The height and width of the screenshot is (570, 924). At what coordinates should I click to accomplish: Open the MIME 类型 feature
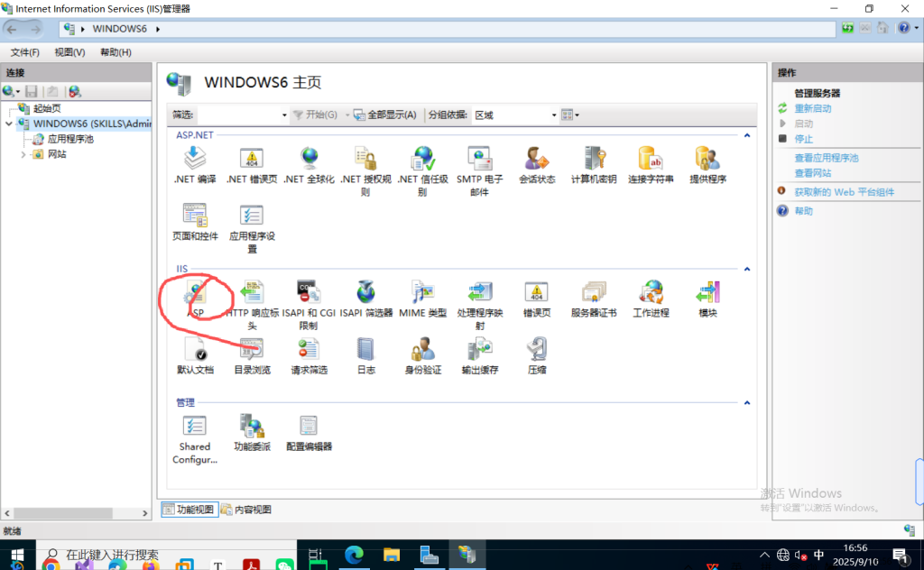(422, 296)
